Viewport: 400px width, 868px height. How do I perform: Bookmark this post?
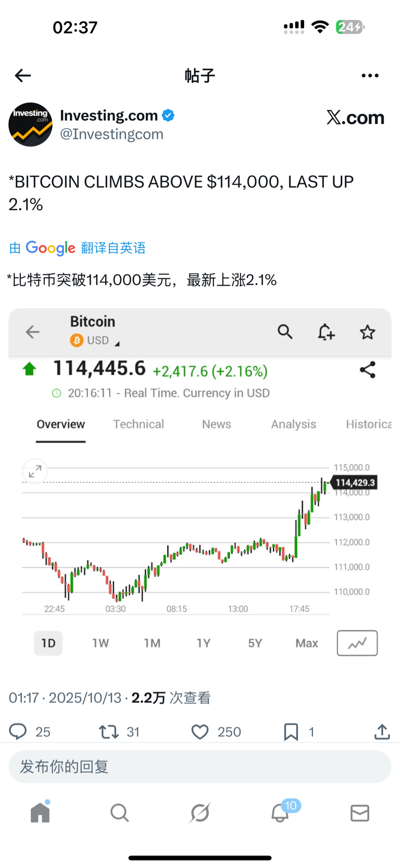tap(291, 731)
